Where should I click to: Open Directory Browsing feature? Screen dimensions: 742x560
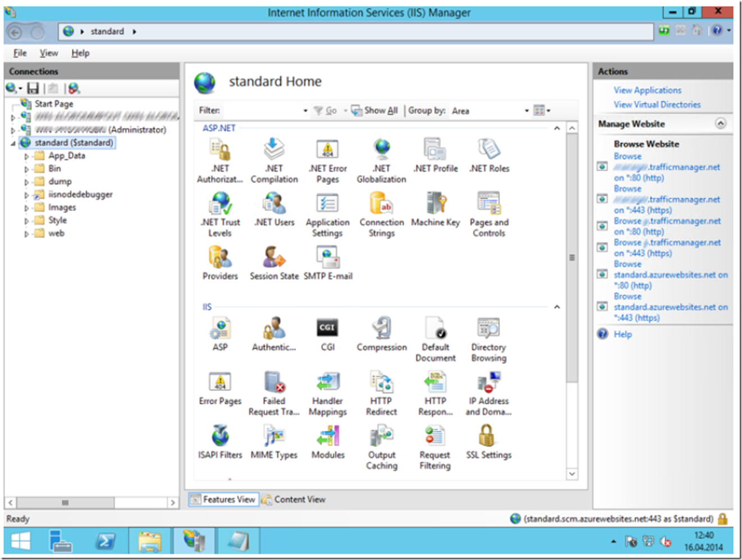[x=489, y=339]
